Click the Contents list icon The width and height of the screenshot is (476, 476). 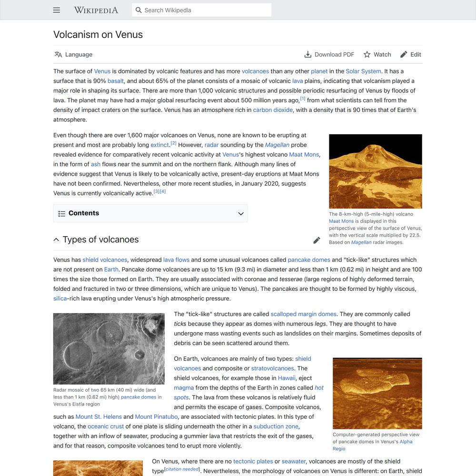point(61,213)
